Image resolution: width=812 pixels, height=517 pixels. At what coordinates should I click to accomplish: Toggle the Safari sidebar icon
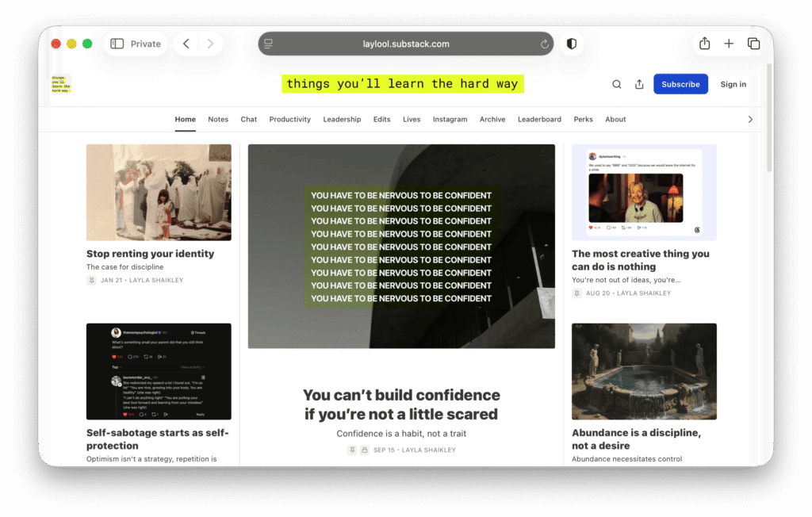[x=117, y=44]
